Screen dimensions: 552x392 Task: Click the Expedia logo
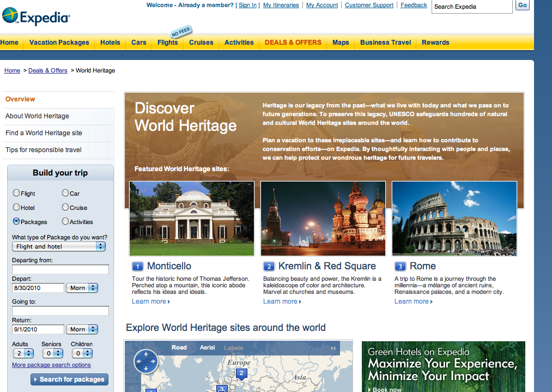click(x=37, y=16)
